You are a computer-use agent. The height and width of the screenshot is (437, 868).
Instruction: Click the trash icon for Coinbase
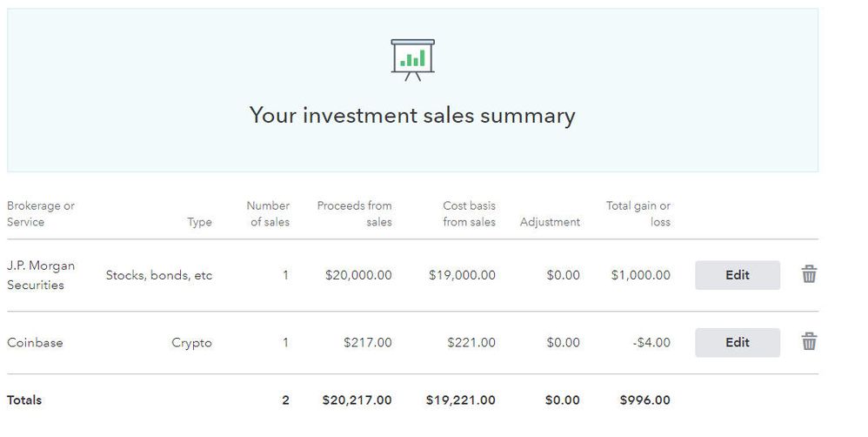(x=809, y=341)
